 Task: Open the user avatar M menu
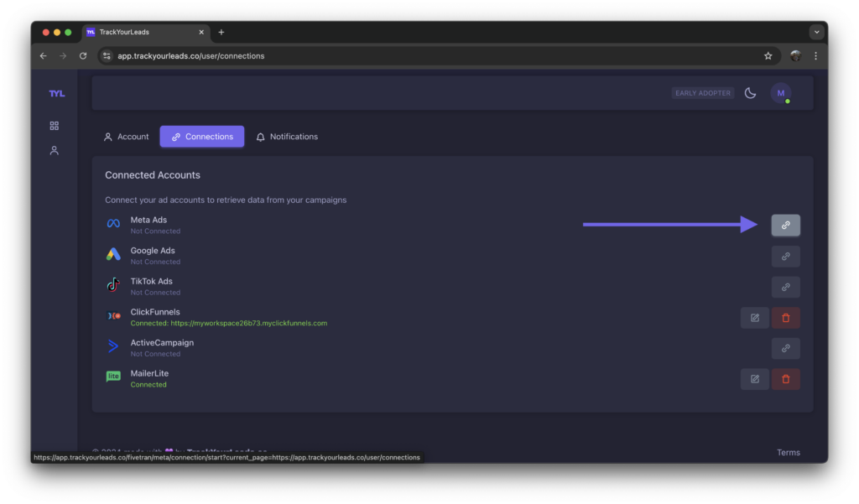tap(781, 93)
